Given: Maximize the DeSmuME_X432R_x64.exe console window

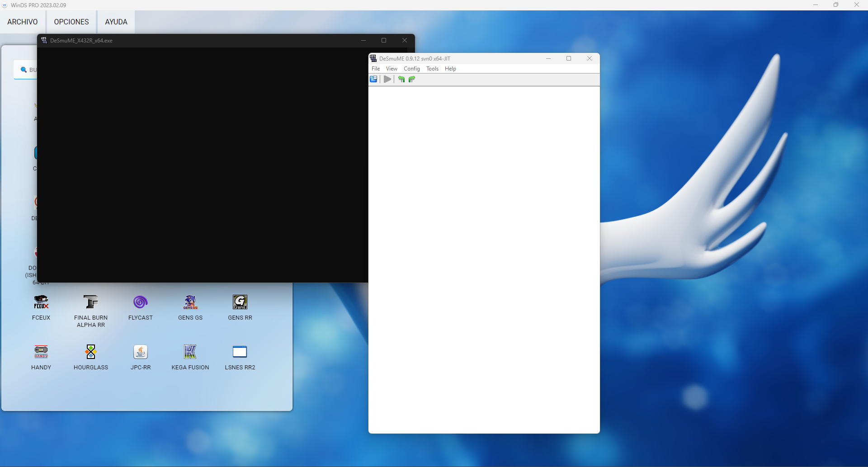Looking at the screenshot, I should (384, 40).
